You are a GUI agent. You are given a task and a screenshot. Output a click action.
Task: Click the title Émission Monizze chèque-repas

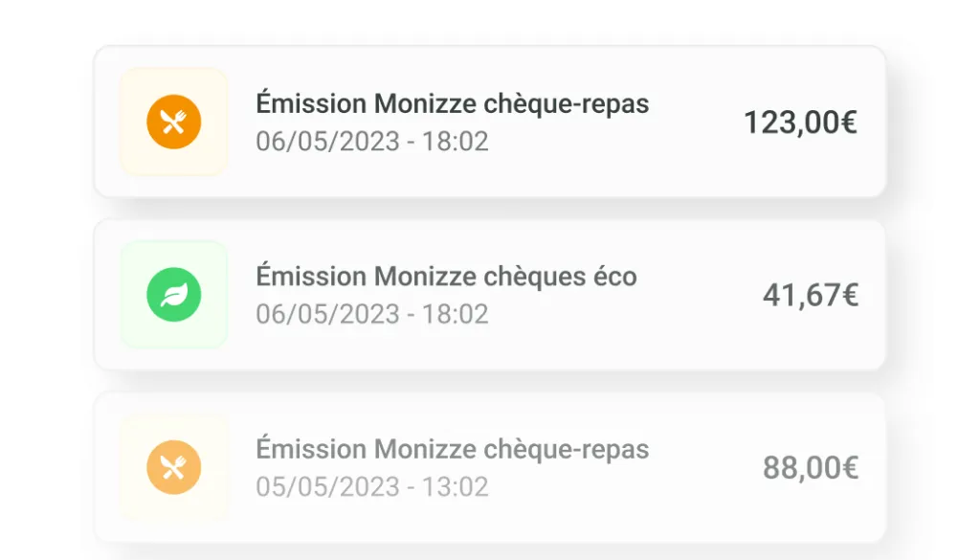pyautogui.click(x=452, y=103)
